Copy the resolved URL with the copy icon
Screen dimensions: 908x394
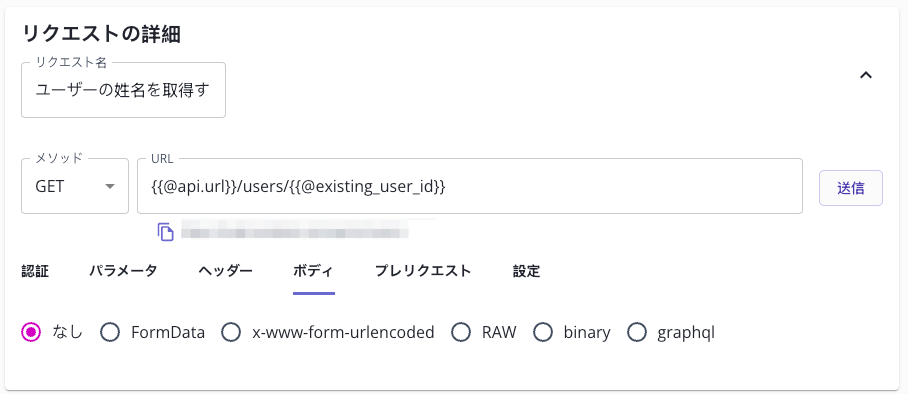[x=166, y=232]
